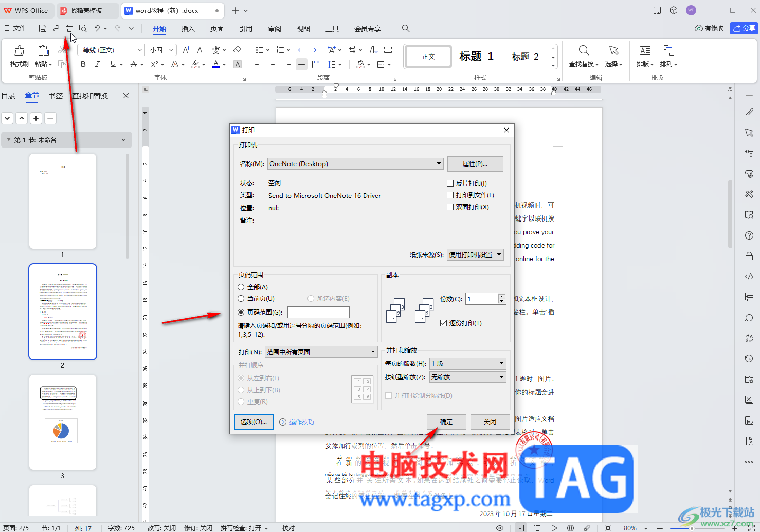The image size is (760, 532).
Task: Open print scope dropdown 范围中所有页面
Action: [321, 352]
